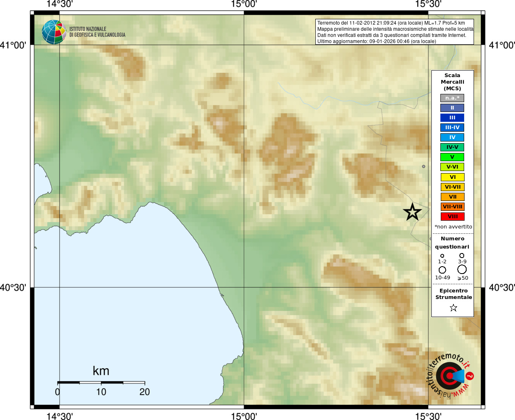Click the bottom 15°30' longitude label
This screenshot has height=420, width=515.
(428, 416)
